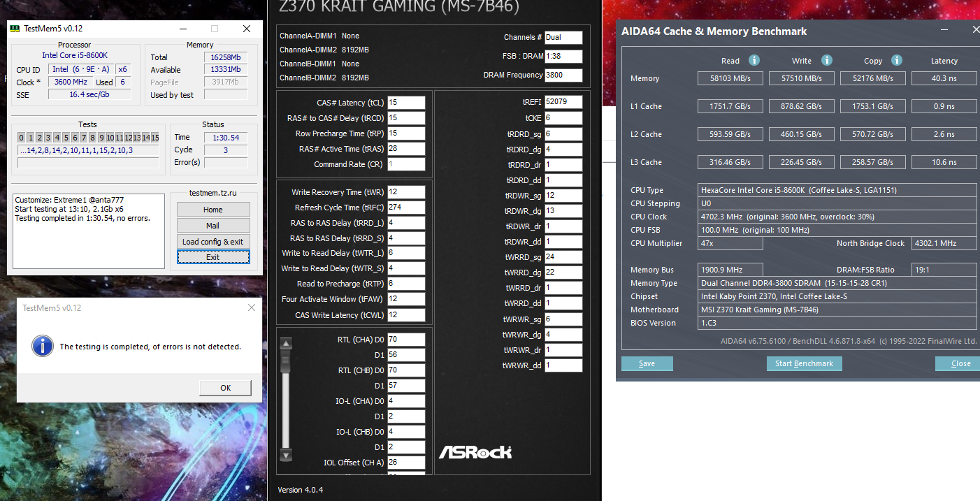Click the TestMem5 title bar app icon

15,29
